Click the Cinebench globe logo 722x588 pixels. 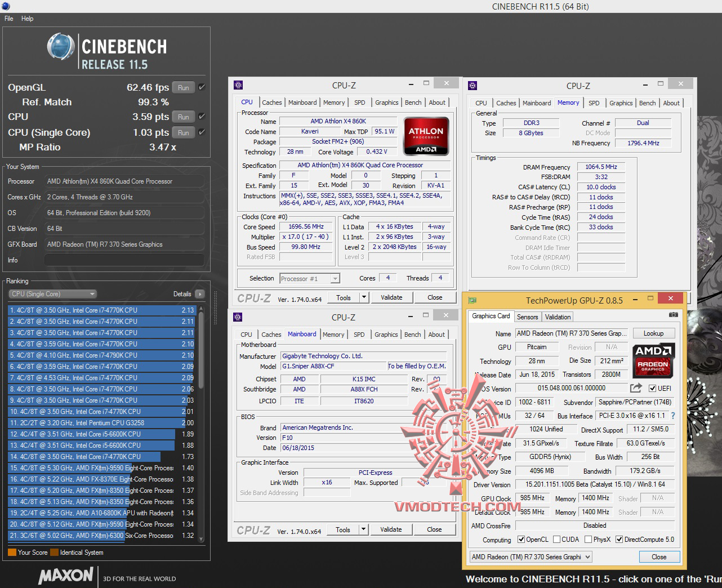coord(61,47)
